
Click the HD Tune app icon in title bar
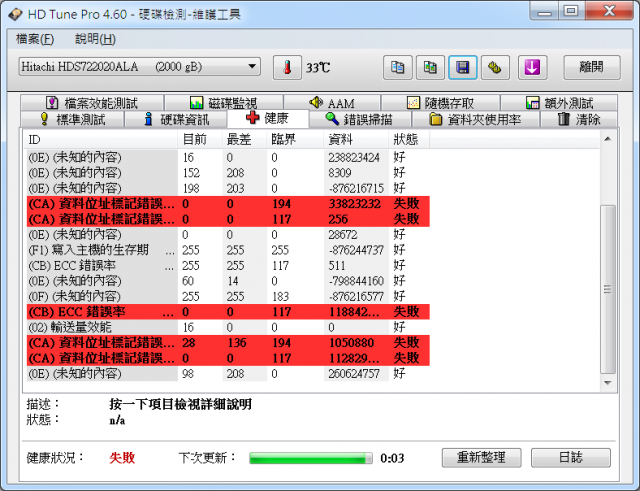(x=15, y=14)
